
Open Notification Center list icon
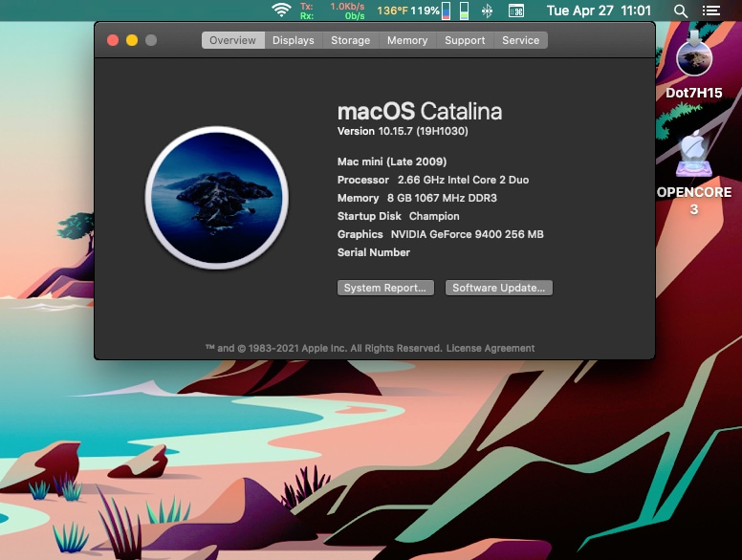pyautogui.click(x=711, y=11)
